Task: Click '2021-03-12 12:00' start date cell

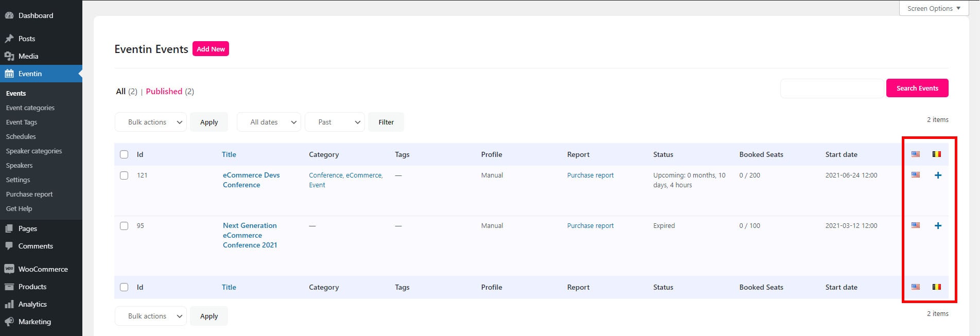Action: [851, 225]
